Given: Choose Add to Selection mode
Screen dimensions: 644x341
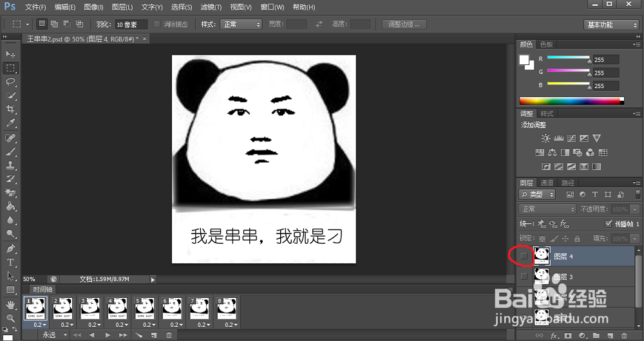Looking at the screenshot, I should [54, 24].
